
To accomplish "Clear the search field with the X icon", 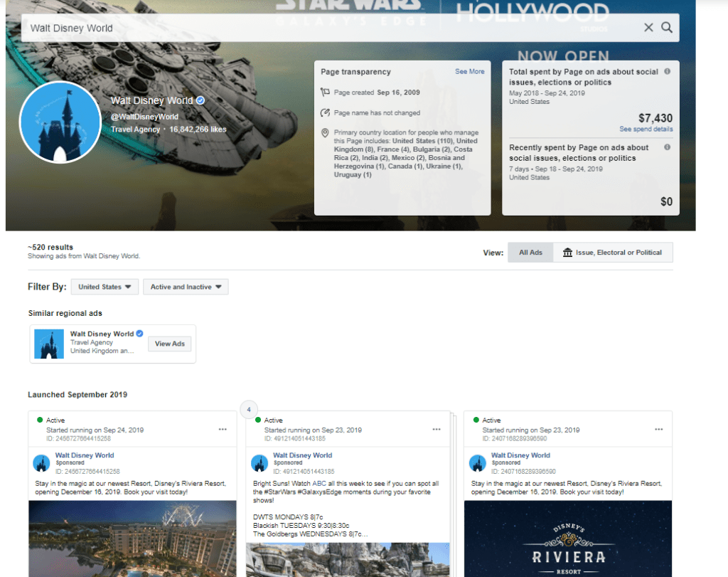I will pos(648,27).
